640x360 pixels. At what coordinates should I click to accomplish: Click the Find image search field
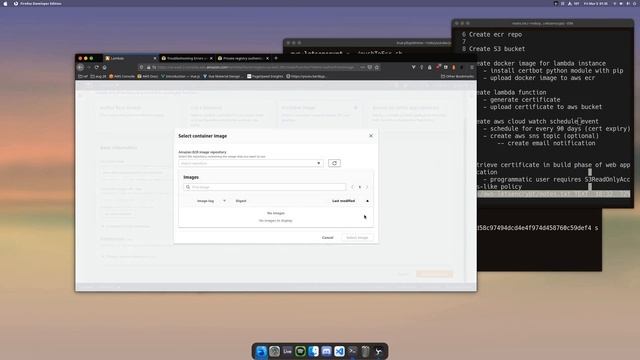pyautogui.click(x=265, y=187)
